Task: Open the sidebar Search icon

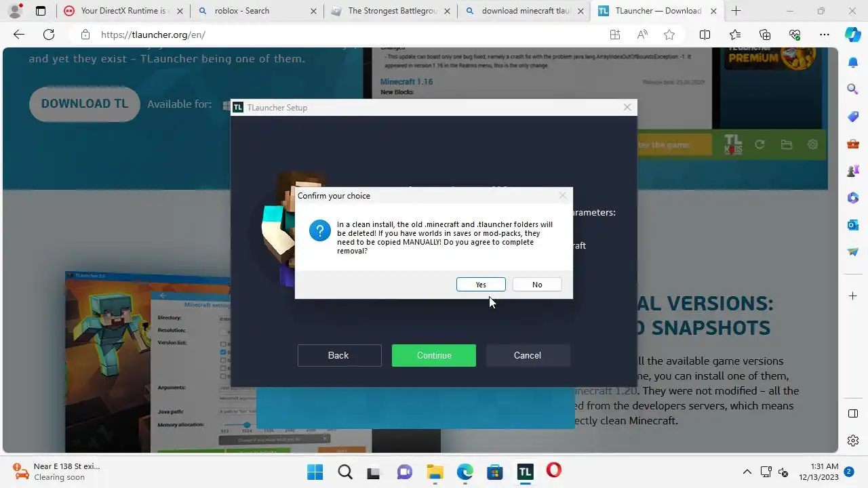Action: pyautogui.click(x=853, y=89)
